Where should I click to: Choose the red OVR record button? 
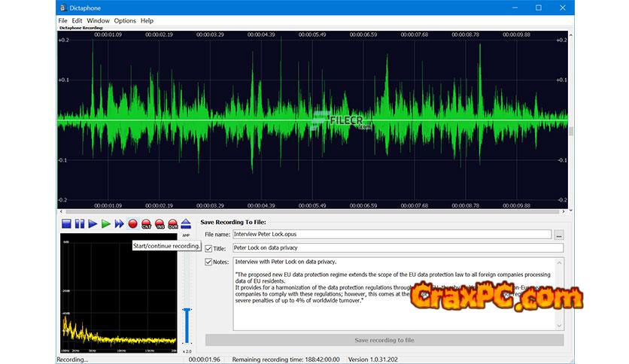coord(172,223)
